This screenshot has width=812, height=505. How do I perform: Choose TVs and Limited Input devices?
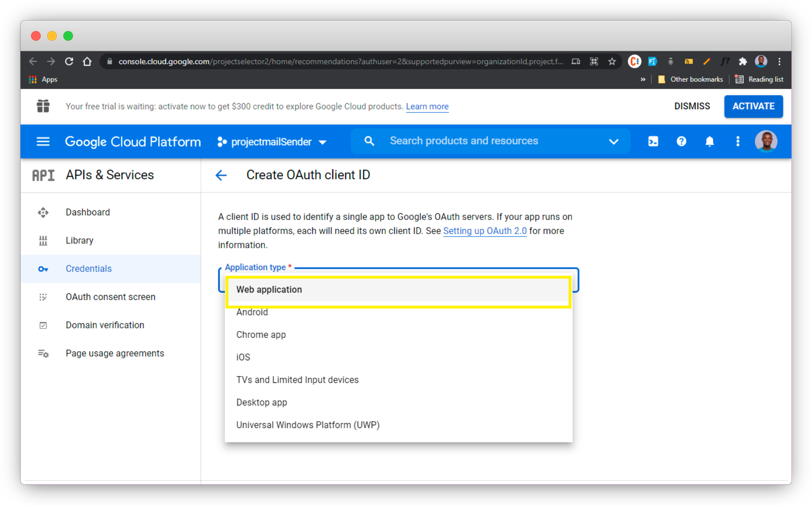pyautogui.click(x=399, y=380)
